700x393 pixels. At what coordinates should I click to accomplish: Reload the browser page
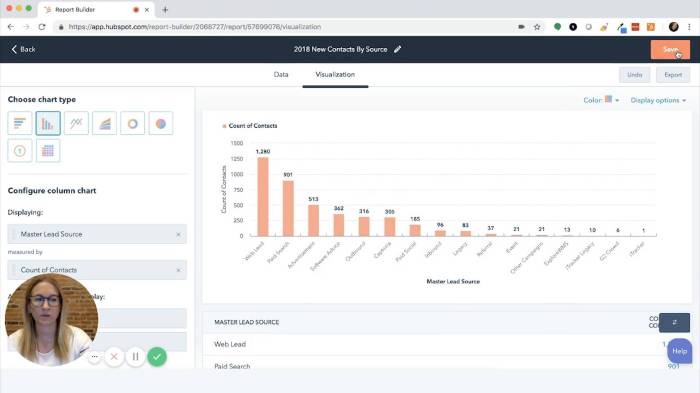click(42, 27)
